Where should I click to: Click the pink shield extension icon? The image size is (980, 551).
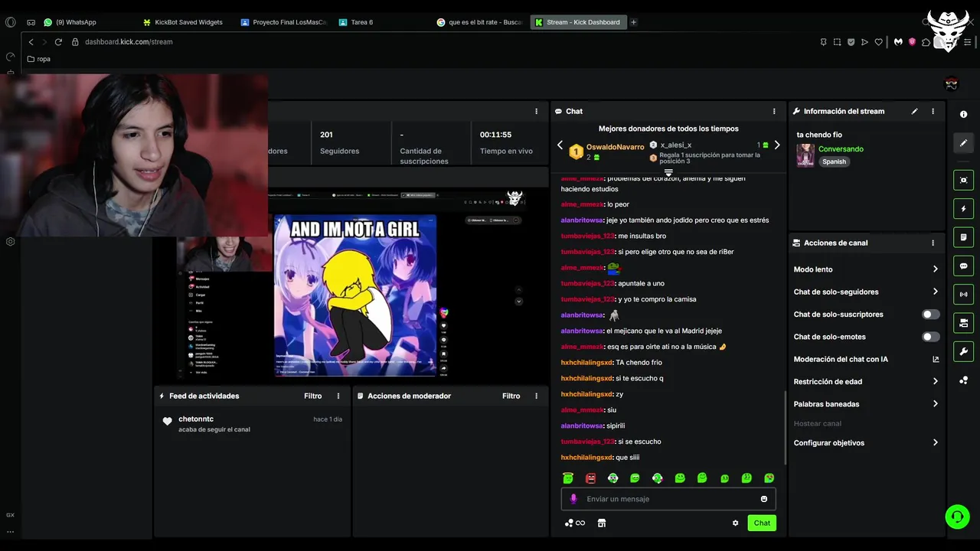[x=912, y=42]
